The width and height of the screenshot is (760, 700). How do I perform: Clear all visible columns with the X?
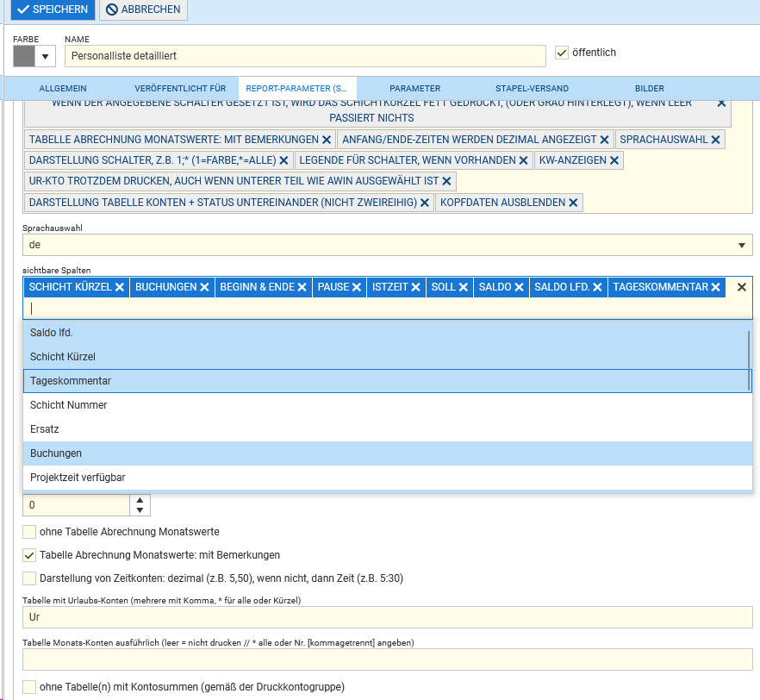click(742, 287)
